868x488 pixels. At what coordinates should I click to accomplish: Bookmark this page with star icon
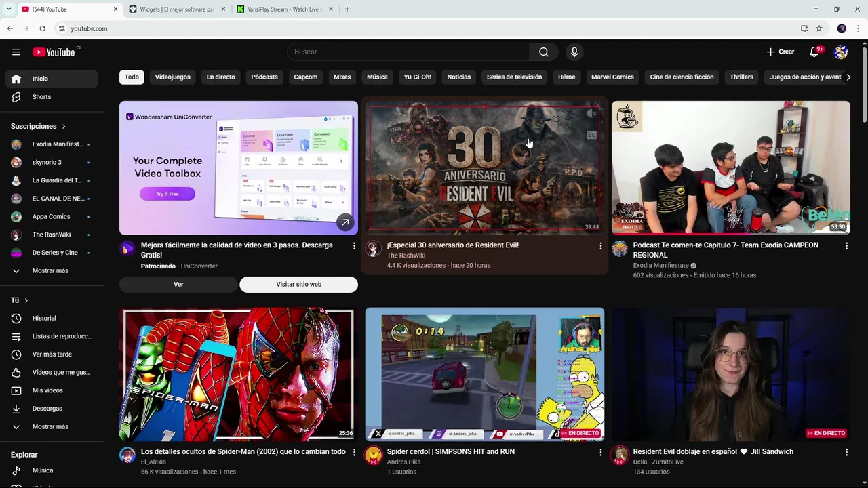[x=819, y=28]
